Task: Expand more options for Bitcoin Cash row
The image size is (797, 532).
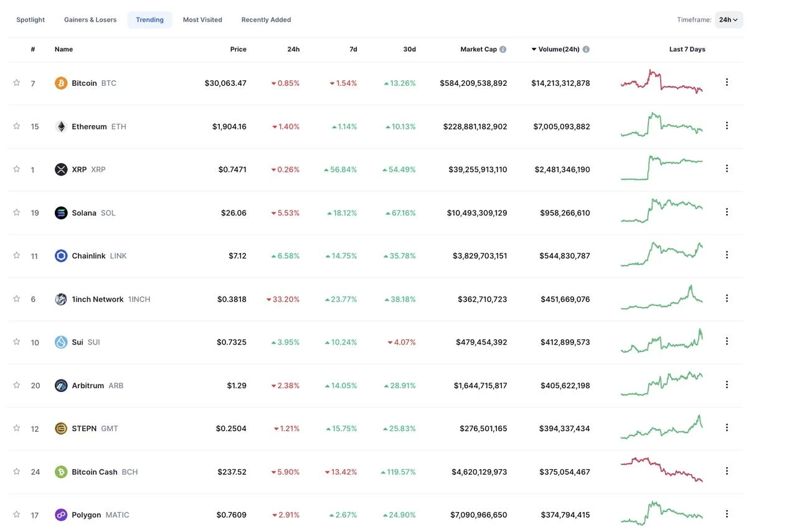Action: click(x=727, y=471)
